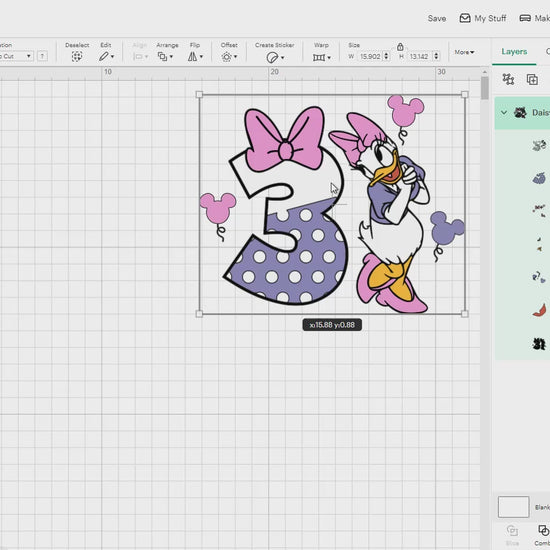550x550 pixels.
Task: Click the pink bow on the number 3
Action: click(284, 140)
